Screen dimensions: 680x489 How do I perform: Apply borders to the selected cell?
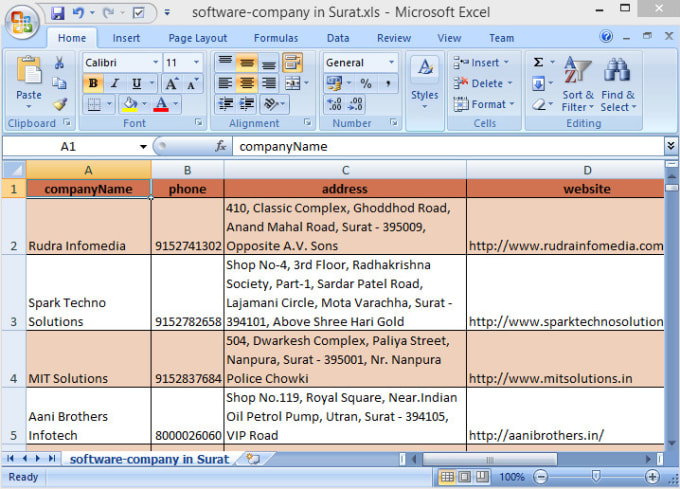(94, 104)
